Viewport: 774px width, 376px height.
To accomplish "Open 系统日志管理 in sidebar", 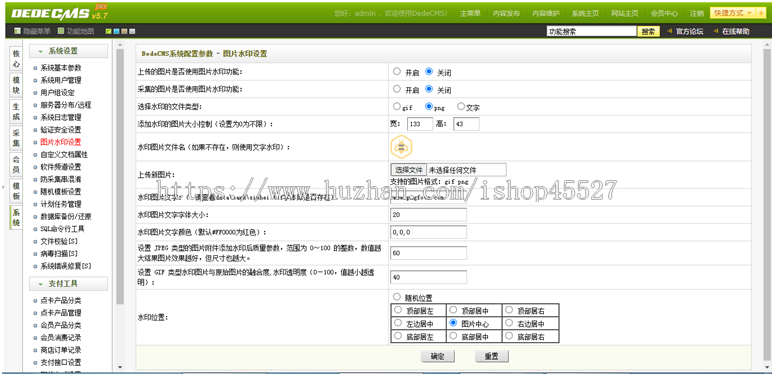I will [61, 117].
